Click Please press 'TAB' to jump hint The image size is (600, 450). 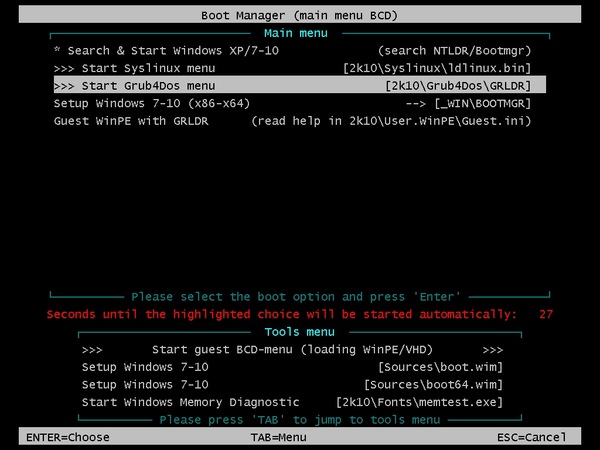[300, 420]
